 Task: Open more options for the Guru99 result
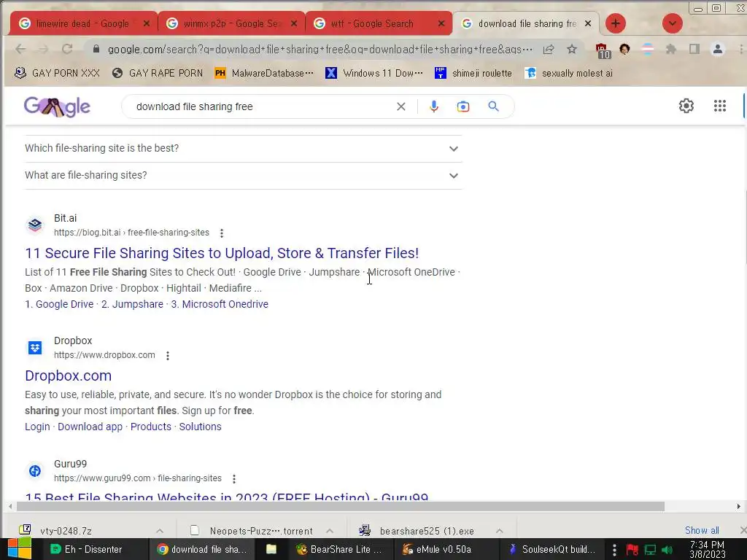pyautogui.click(x=234, y=478)
